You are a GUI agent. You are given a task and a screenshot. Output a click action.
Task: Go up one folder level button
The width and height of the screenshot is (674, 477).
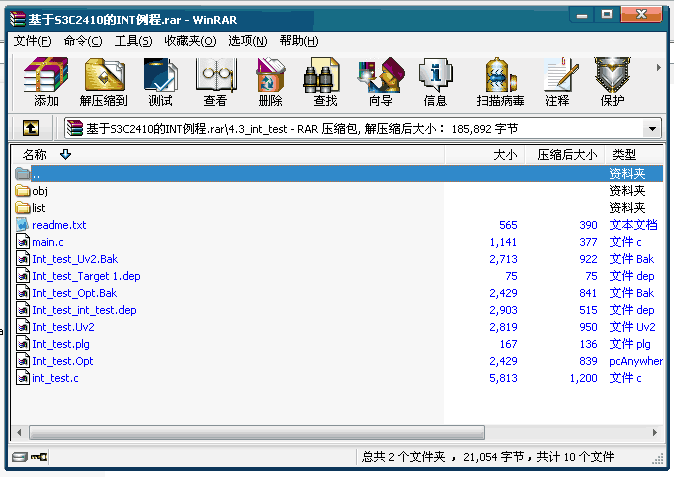click(x=31, y=128)
